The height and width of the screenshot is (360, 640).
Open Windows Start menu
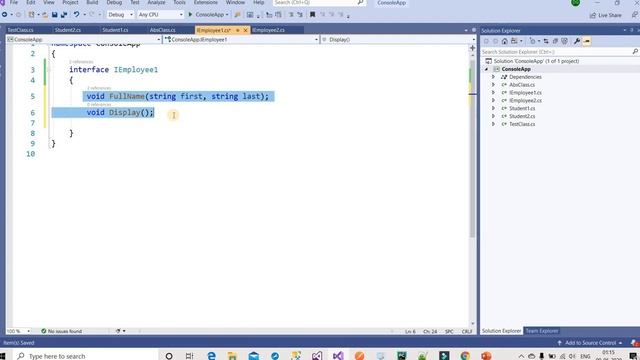click(3, 356)
